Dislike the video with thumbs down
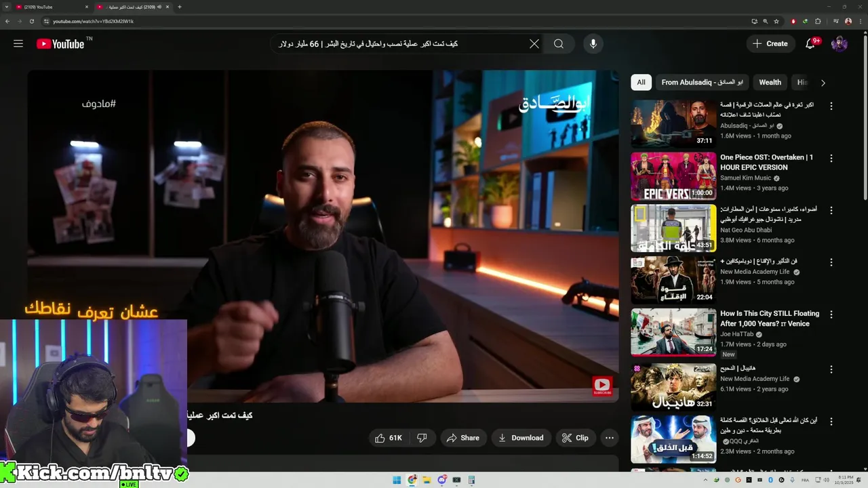The width and height of the screenshot is (868, 488). (x=422, y=438)
